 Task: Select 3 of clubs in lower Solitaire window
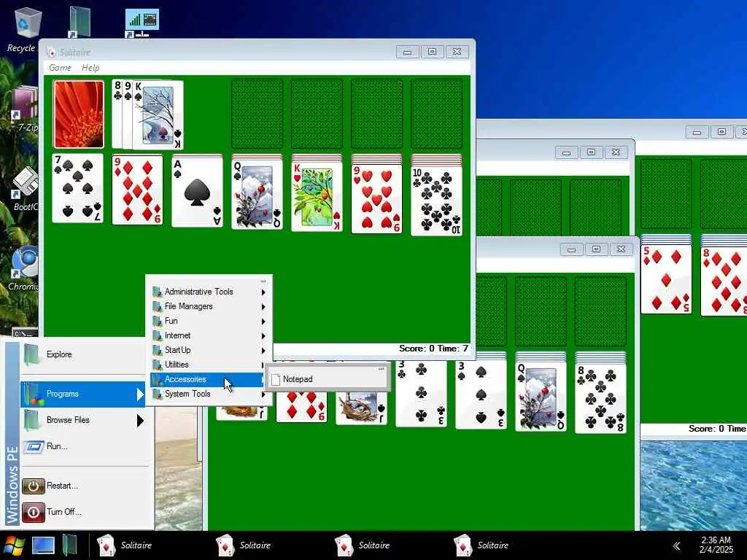click(x=421, y=393)
